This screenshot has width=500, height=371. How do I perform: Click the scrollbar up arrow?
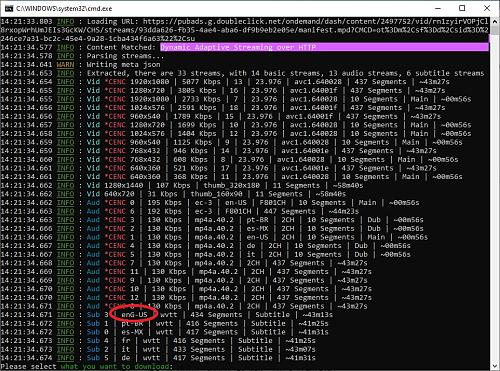495,21
